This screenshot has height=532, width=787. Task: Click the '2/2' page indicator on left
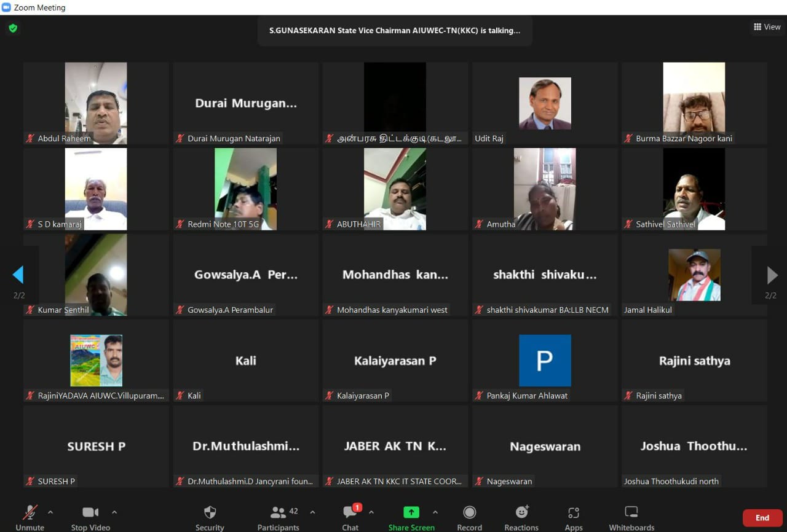click(x=19, y=295)
